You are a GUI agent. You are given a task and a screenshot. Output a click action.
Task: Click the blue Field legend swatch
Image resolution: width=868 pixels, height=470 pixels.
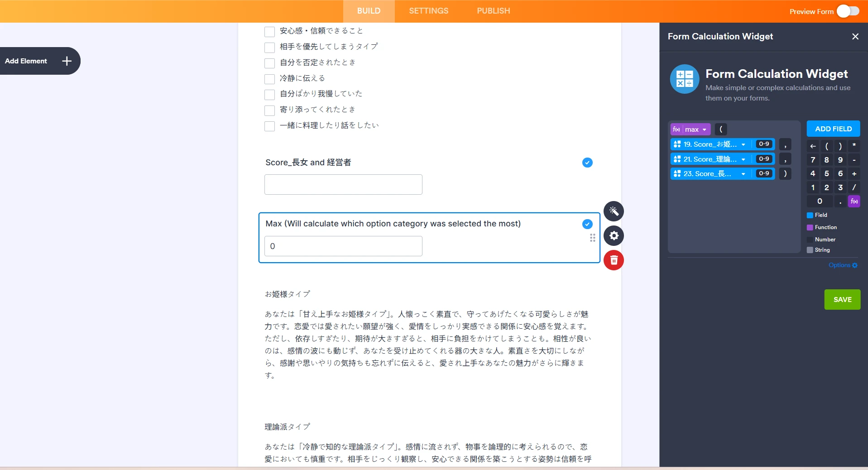(x=810, y=215)
